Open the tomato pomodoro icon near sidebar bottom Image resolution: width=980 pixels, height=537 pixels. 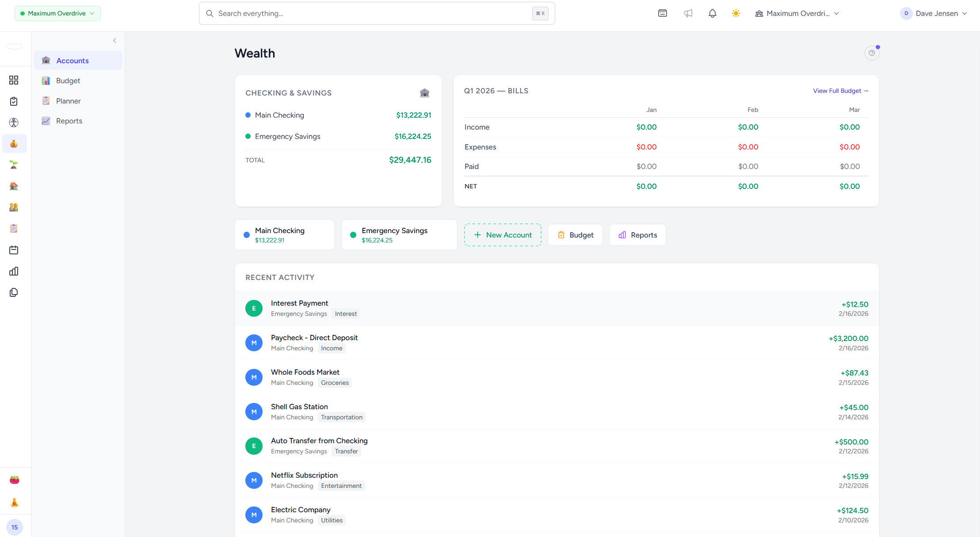coord(14,479)
